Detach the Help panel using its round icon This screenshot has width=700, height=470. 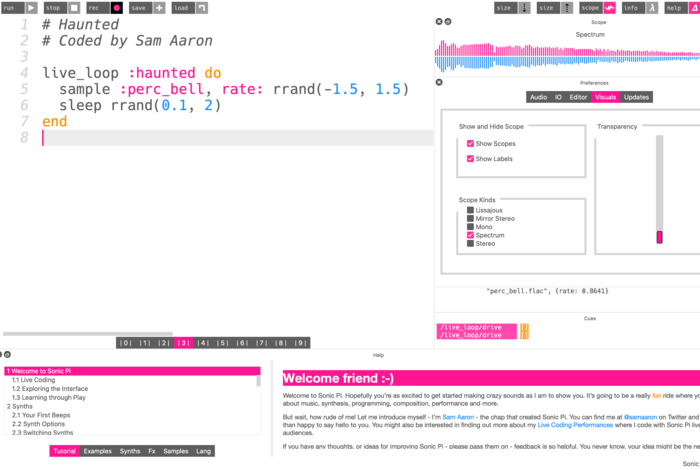[8, 354]
